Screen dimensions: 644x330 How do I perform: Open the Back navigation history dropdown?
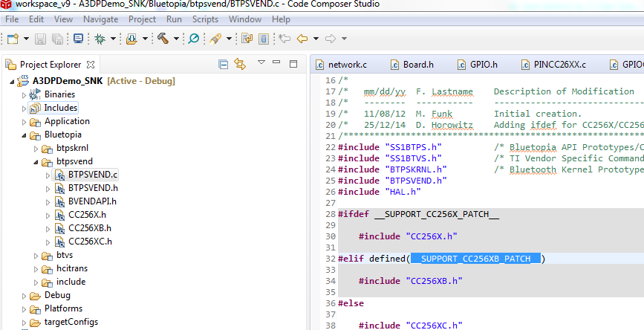pos(316,39)
